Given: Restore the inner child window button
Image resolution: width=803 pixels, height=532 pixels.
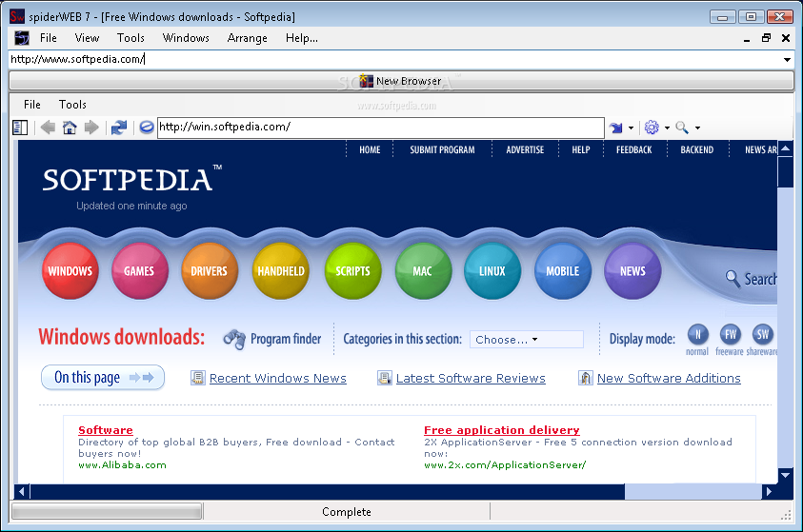Looking at the screenshot, I should point(766,38).
